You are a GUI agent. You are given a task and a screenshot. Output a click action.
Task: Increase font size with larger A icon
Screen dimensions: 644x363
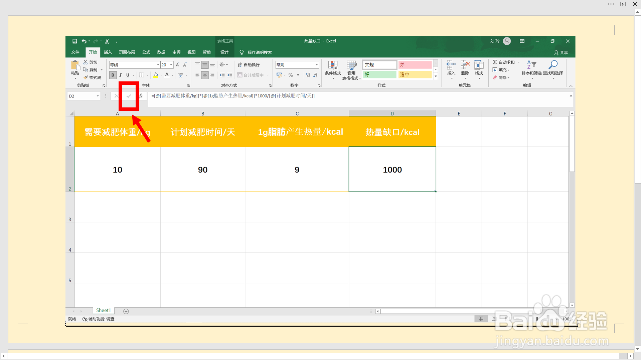pyautogui.click(x=178, y=65)
